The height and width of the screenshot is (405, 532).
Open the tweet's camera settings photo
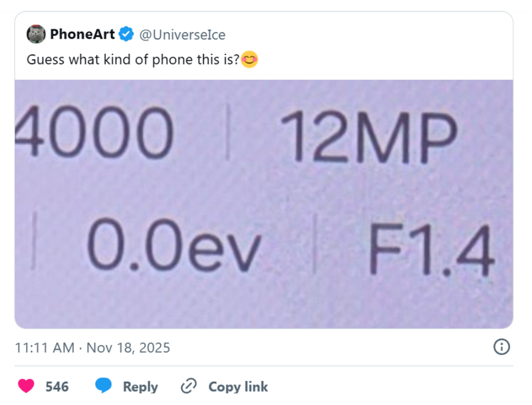263,203
